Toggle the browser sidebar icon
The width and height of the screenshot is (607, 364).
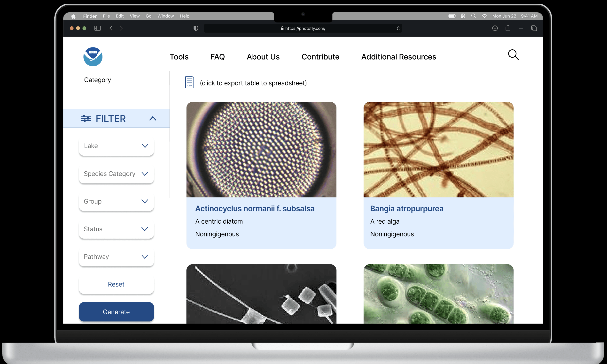coord(97,28)
